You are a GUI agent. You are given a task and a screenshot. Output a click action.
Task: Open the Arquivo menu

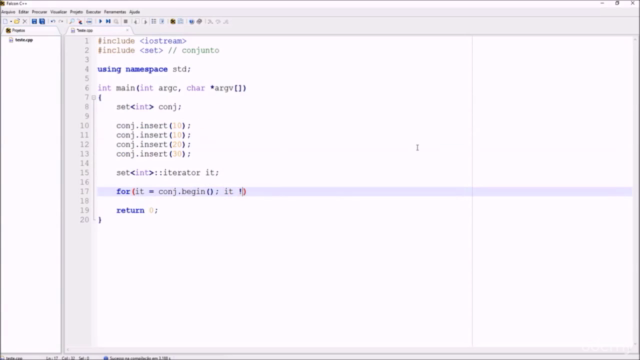(x=8, y=12)
